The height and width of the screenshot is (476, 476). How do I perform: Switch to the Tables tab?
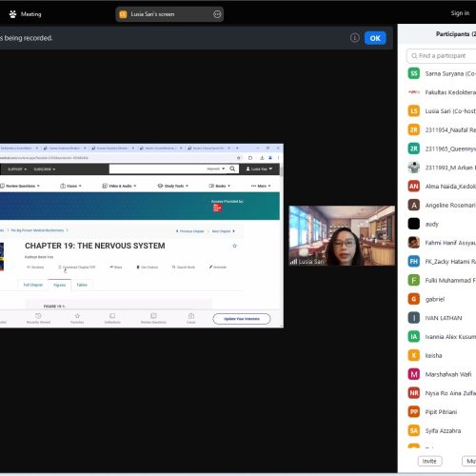point(82,285)
